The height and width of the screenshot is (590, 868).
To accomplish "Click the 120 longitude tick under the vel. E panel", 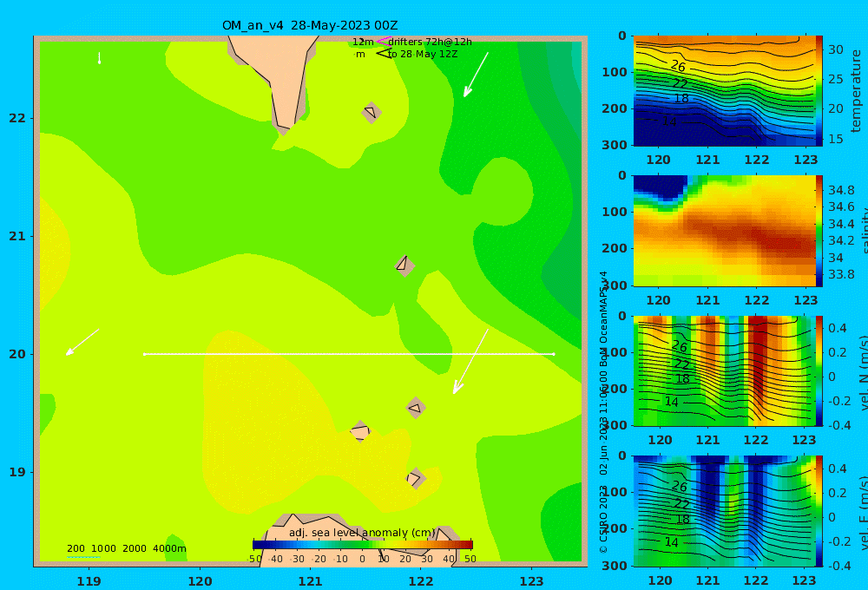I will coord(660,580).
